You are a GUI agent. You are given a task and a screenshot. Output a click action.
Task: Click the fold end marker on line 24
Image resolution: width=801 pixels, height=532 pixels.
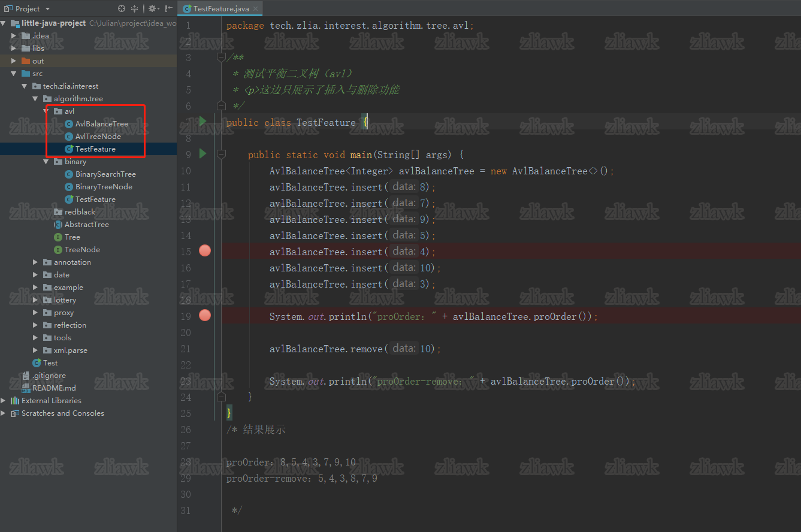click(221, 397)
